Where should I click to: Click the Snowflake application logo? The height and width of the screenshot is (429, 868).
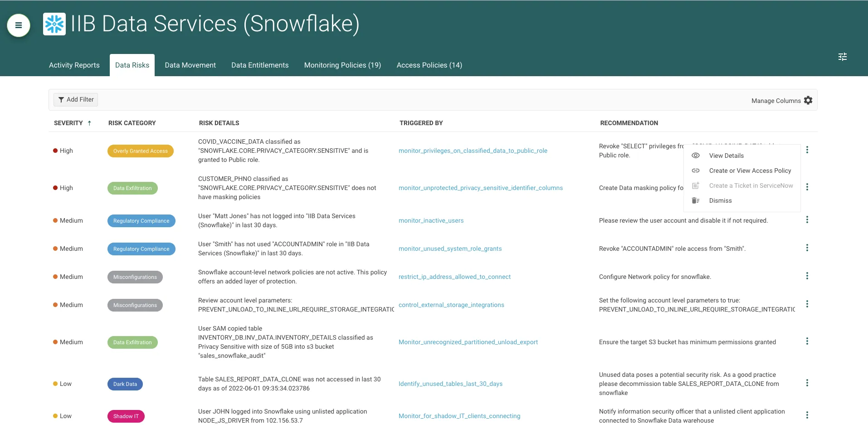point(54,24)
